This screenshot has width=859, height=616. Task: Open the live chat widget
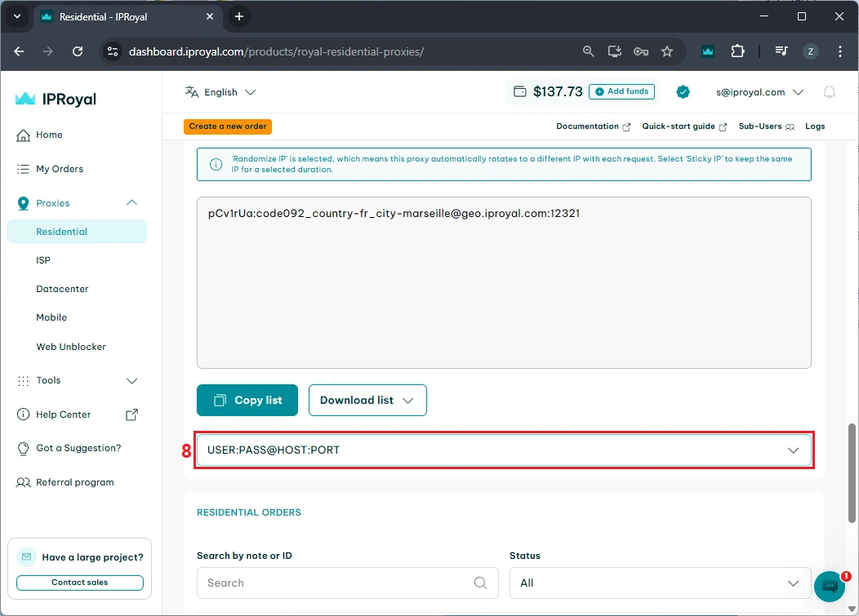click(829, 586)
